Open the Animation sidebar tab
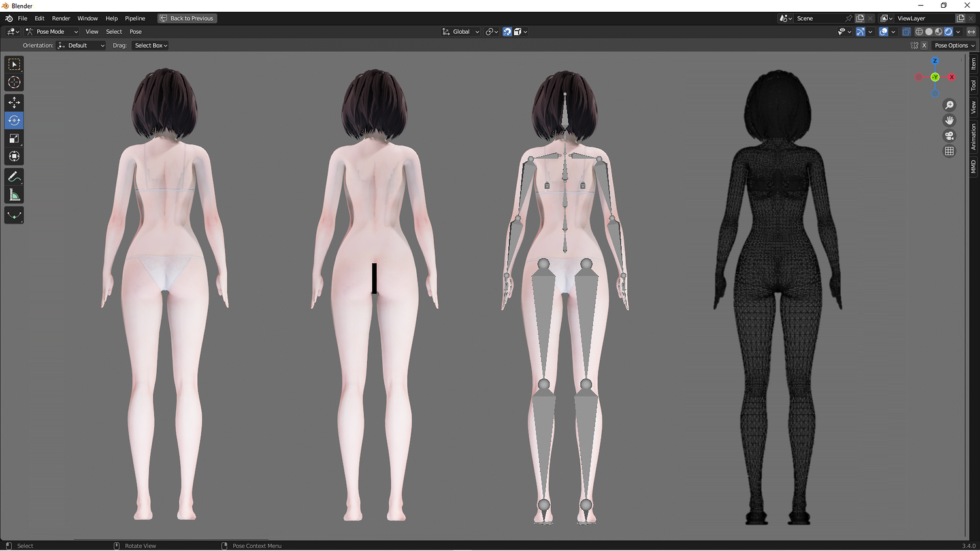 click(x=973, y=136)
